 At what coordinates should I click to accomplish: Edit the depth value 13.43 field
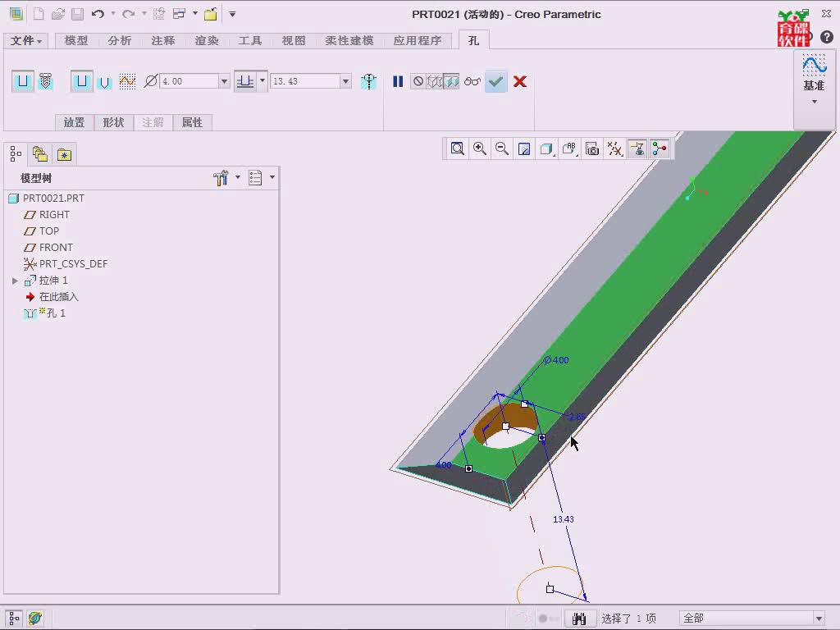304,81
